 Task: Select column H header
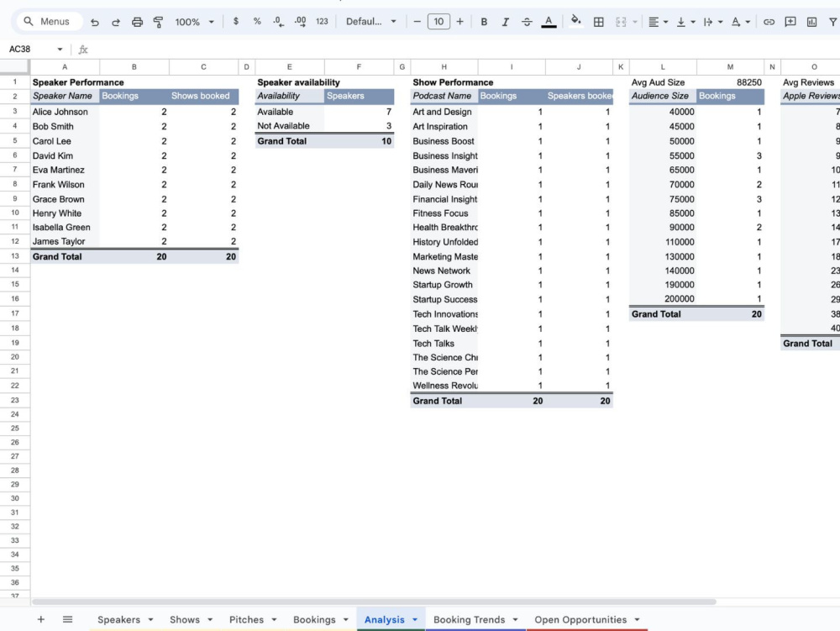(x=444, y=67)
